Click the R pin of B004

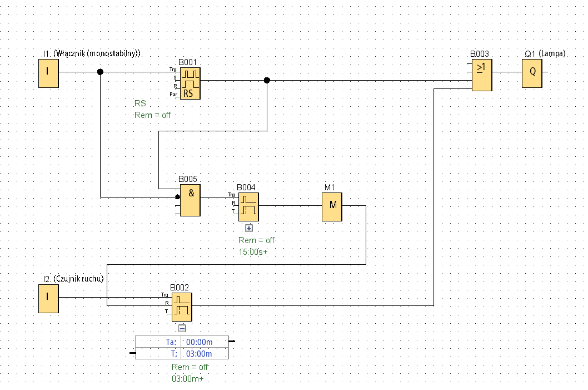tap(233, 203)
